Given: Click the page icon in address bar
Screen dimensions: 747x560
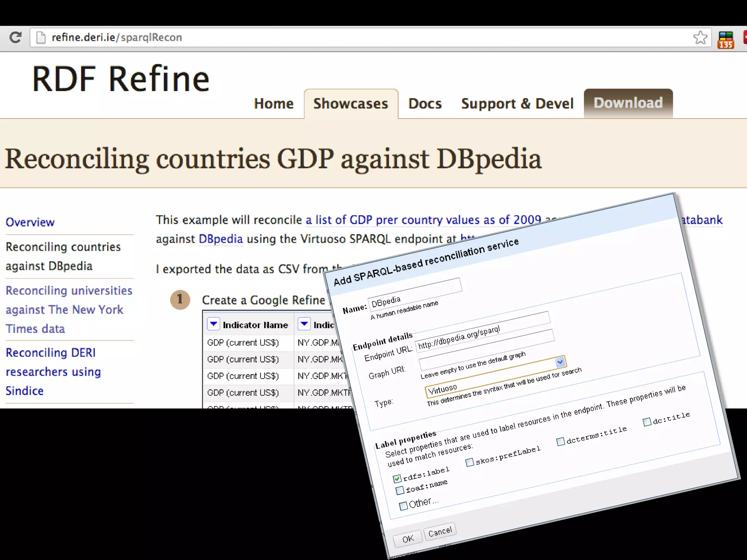Looking at the screenshot, I should (x=41, y=37).
